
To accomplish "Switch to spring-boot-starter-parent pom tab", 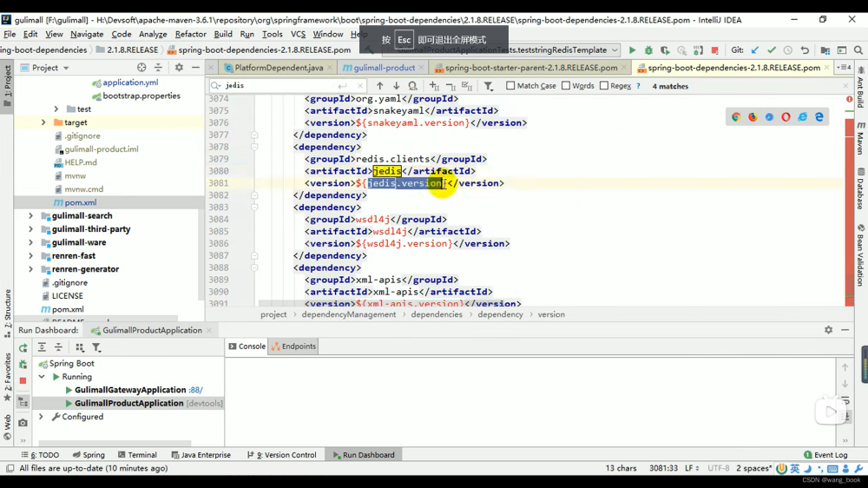I will coord(530,68).
